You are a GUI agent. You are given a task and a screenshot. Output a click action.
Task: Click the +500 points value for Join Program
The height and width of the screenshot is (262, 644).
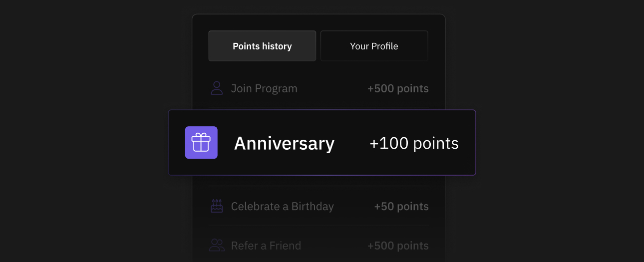click(x=398, y=88)
